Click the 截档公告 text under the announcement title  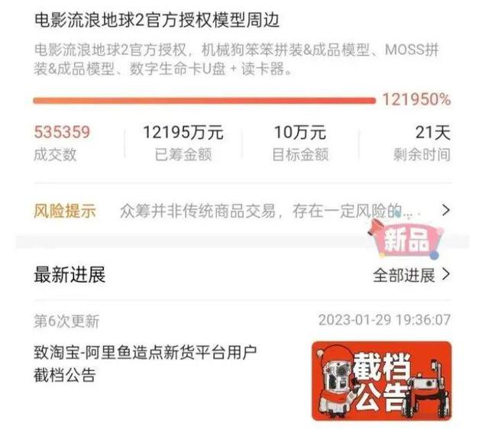click(65, 375)
